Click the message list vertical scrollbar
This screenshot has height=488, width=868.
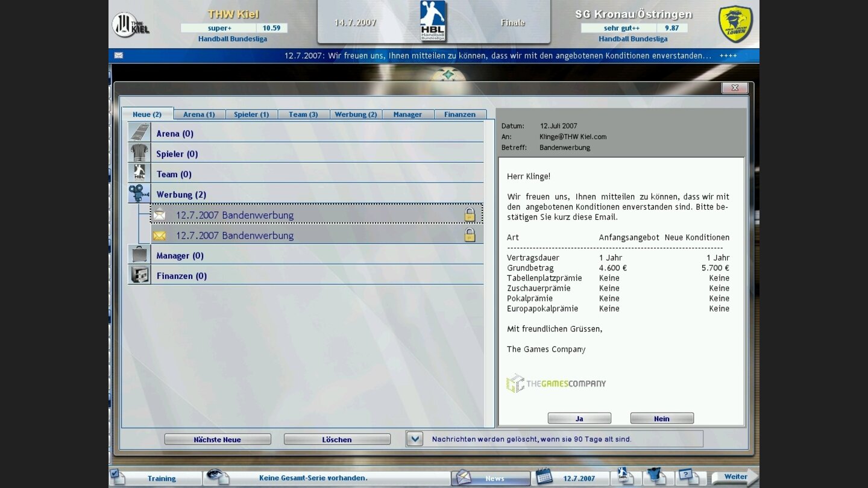pyautogui.click(x=489, y=274)
